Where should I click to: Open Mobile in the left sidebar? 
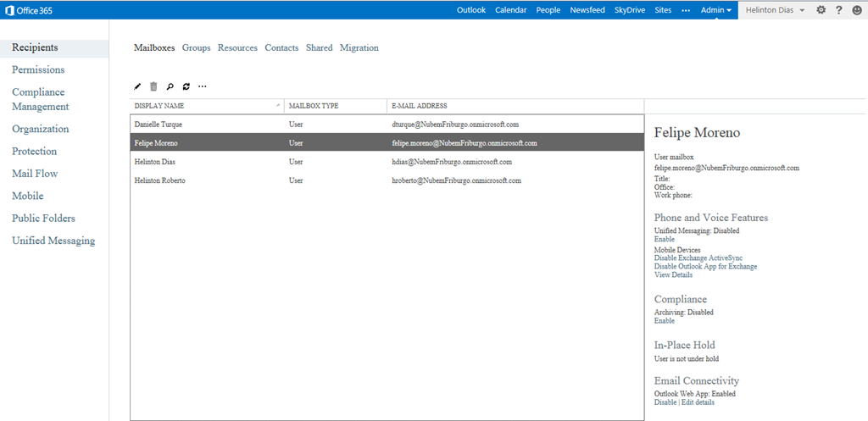tap(28, 196)
